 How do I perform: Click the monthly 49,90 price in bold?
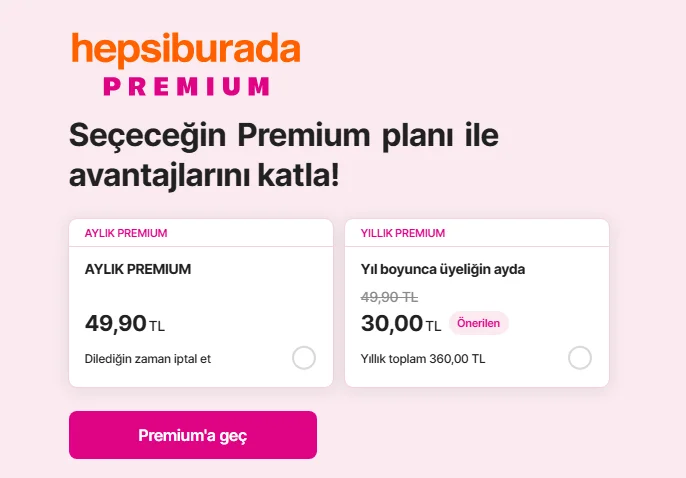pos(115,323)
